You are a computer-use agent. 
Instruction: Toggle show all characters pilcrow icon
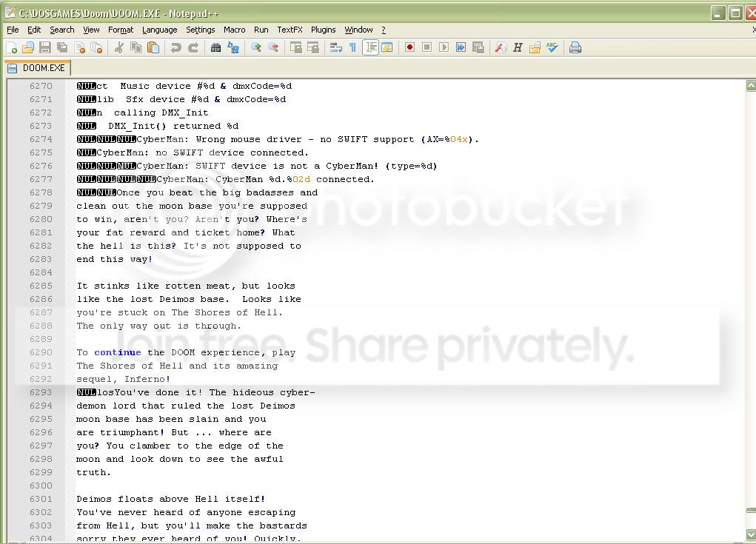pos(352,47)
